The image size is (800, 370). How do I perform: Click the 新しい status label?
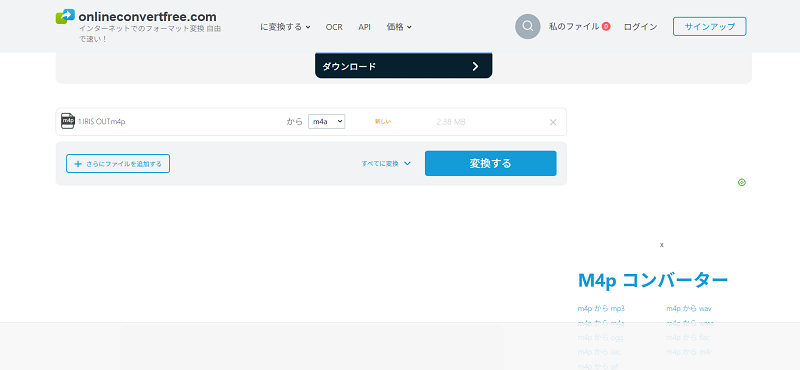click(x=383, y=121)
